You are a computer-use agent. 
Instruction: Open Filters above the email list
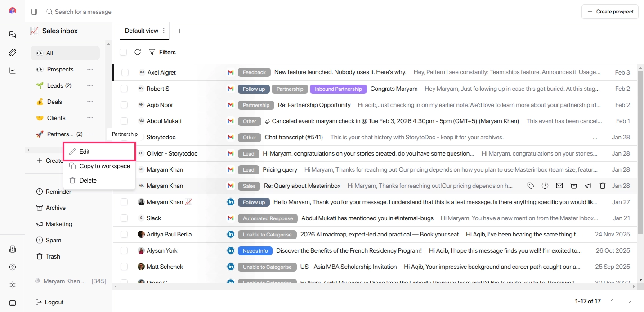[x=162, y=52]
